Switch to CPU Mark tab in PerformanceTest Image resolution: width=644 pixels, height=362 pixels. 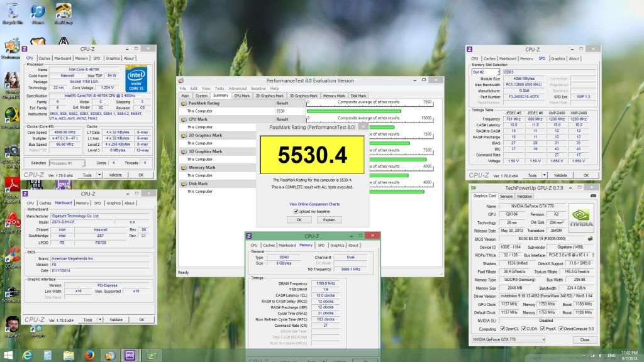click(x=242, y=96)
